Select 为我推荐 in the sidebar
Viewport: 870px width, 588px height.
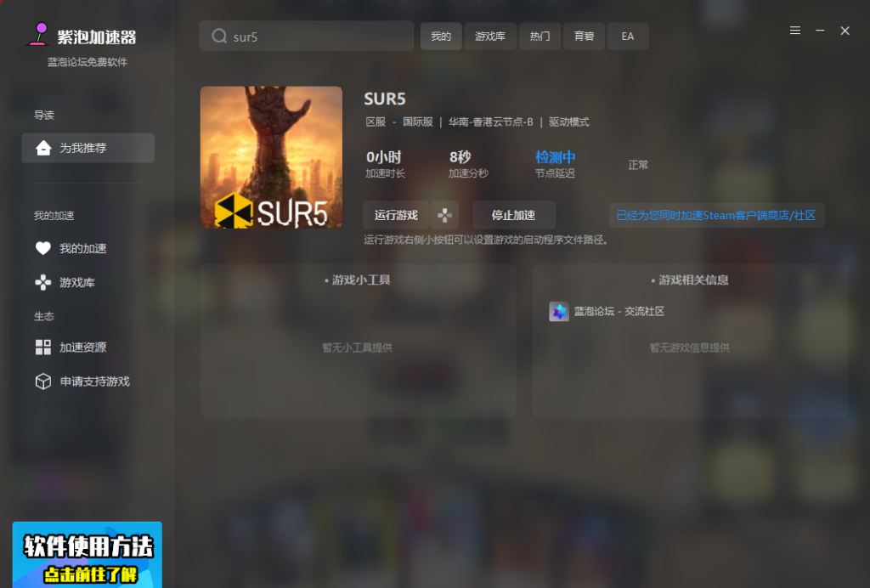click(88, 148)
